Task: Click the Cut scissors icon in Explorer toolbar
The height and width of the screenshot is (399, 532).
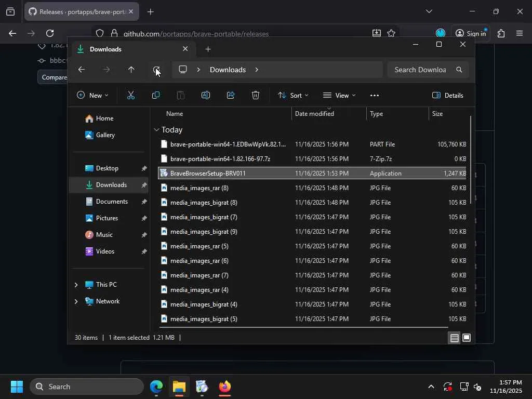Action: 130,96
